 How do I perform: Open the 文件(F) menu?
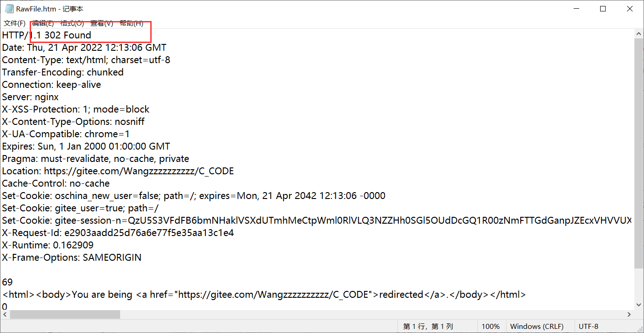click(x=15, y=23)
